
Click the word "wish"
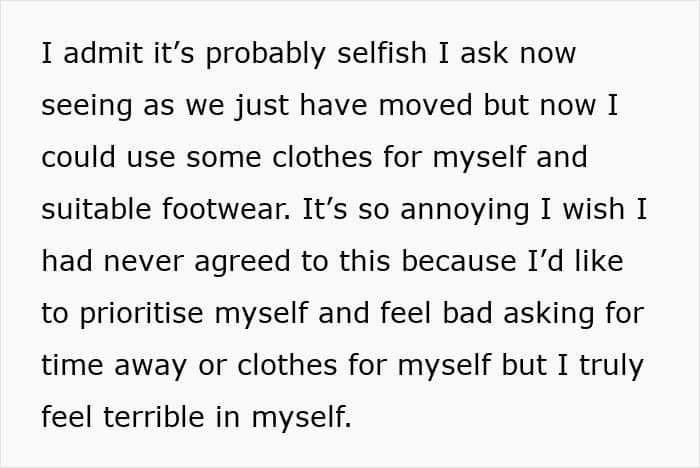click(x=580, y=209)
